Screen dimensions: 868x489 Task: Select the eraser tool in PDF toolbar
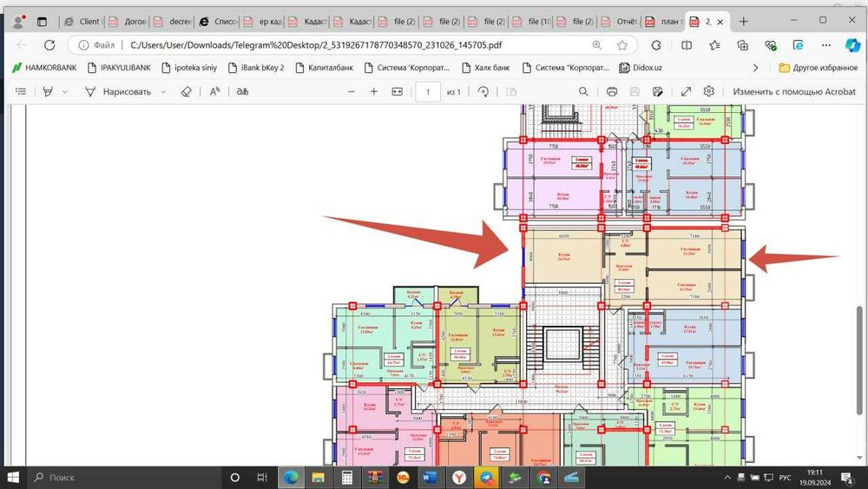[184, 91]
